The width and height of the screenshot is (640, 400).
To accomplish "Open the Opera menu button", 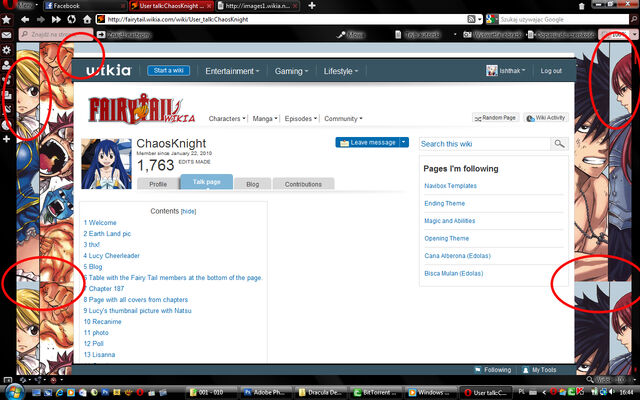I will point(18,5).
